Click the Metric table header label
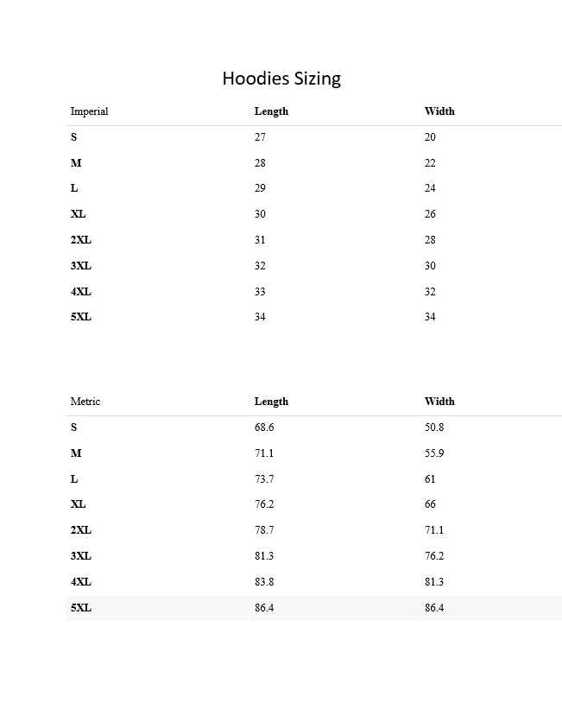This screenshot has height=728, width=562. click(x=85, y=402)
